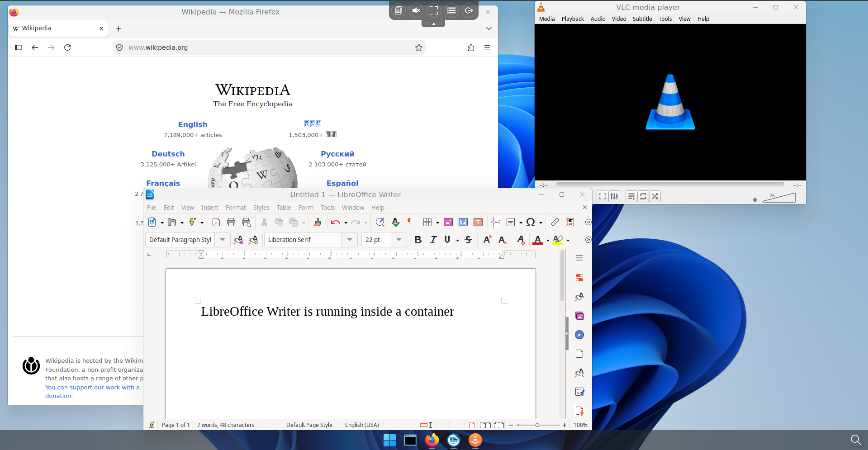Toggle VLC playlist view button

coord(631,196)
